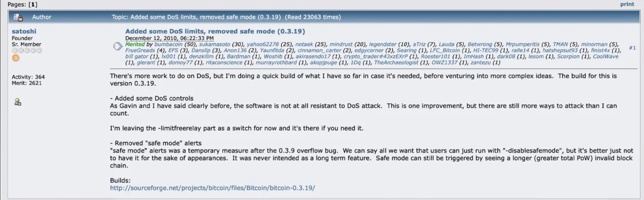The height and width of the screenshot is (200, 644).
Task: Open bumbacoin's profile link
Action: 168,44
